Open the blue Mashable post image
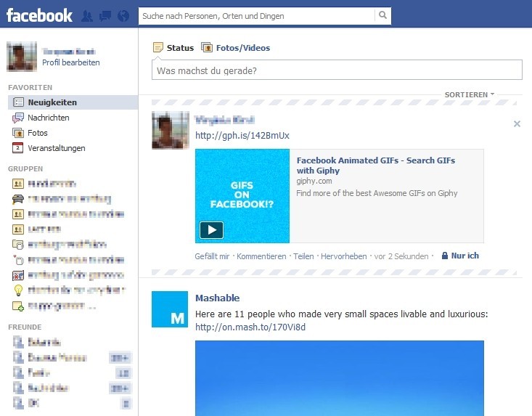Viewport: 532px width, 416px height. (340, 378)
